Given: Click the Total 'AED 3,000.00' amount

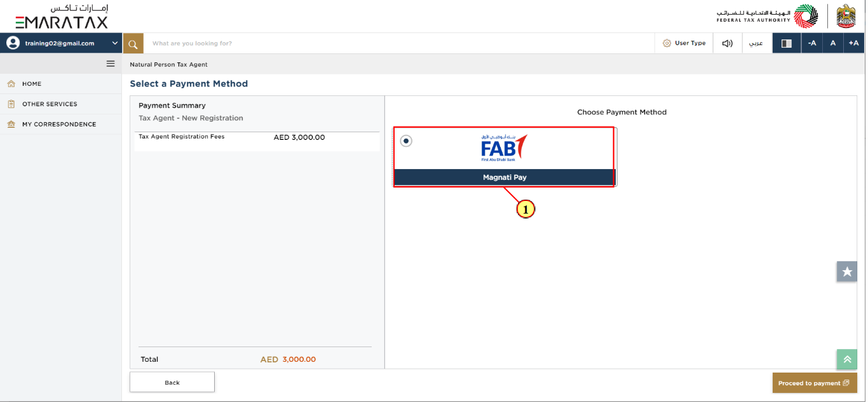Looking at the screenshot, I should click(x=288, y=360).
